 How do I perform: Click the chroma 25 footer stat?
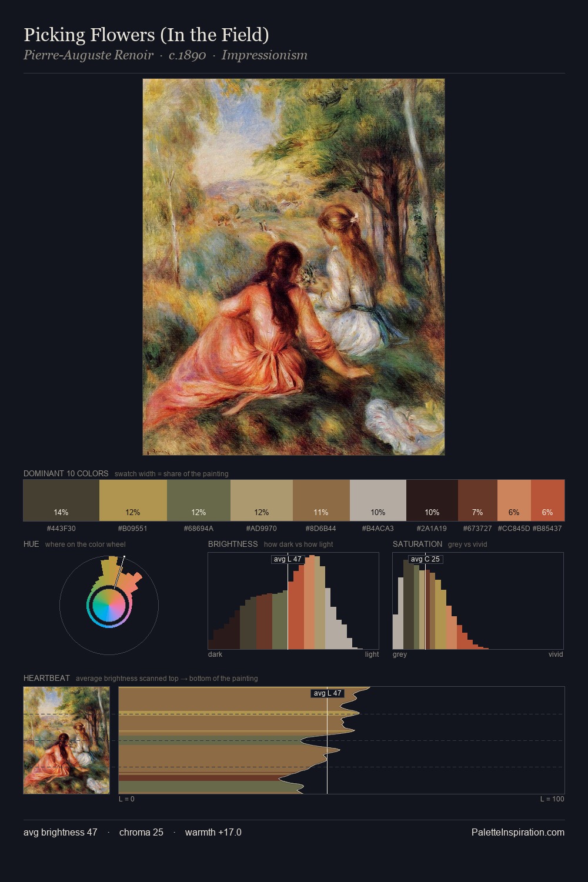[x=141, y=832]
